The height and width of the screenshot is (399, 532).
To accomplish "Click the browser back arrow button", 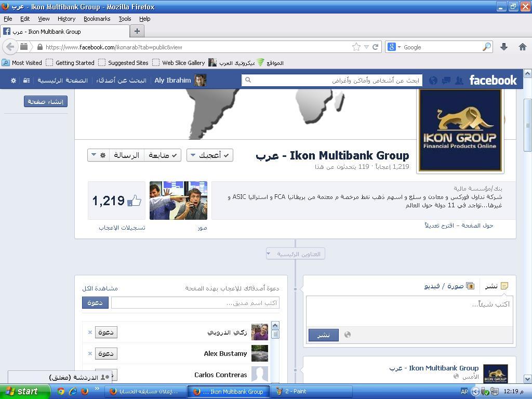I will [x=10, y=47].
